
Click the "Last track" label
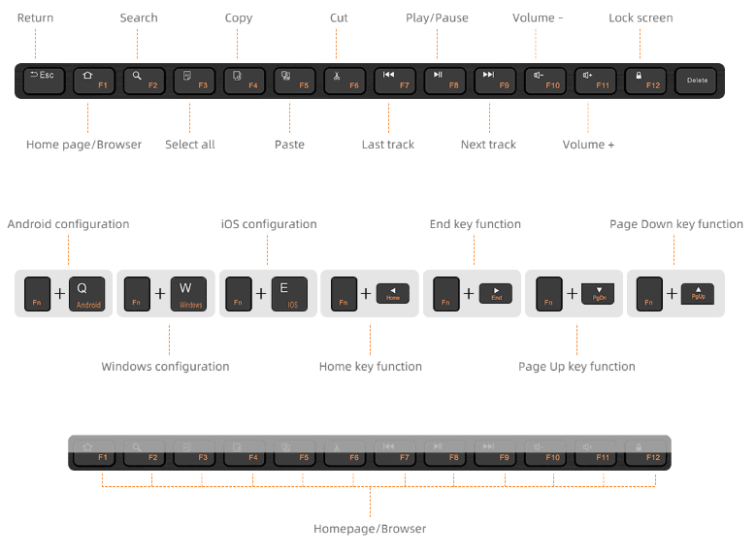[x=387, y=145]
